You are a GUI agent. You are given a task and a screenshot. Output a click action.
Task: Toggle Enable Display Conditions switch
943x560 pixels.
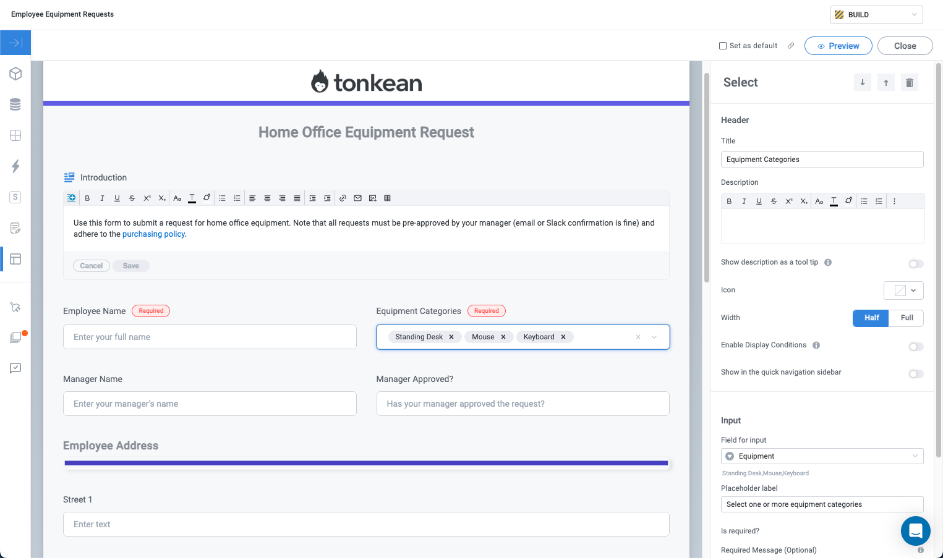click(x=916, y=347)
